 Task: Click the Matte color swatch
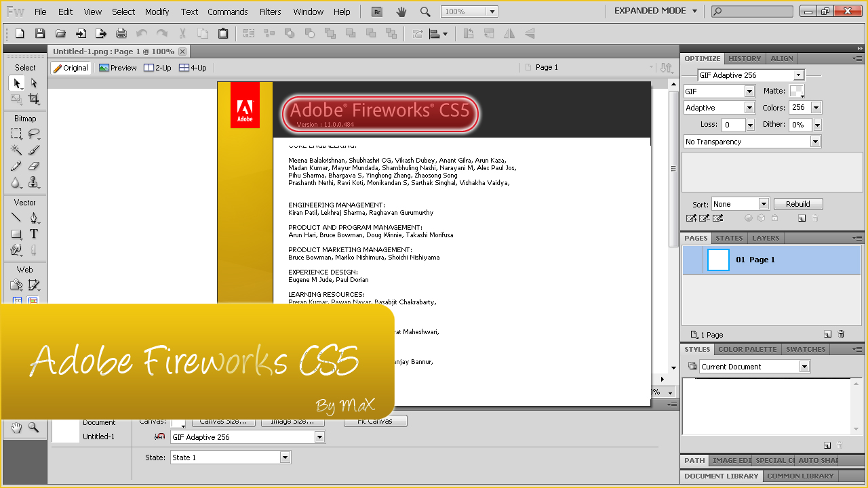point(797,91)
